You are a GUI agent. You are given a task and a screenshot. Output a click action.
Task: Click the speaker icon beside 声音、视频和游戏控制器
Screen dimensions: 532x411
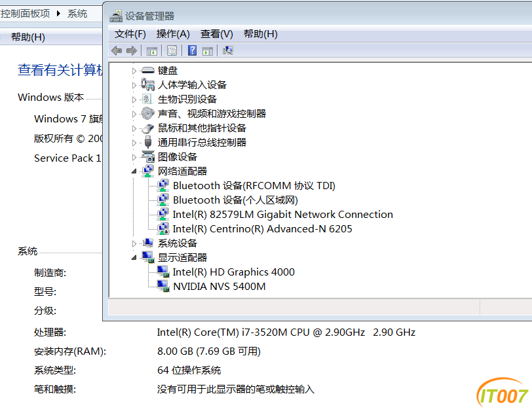(x=147, y=113)
